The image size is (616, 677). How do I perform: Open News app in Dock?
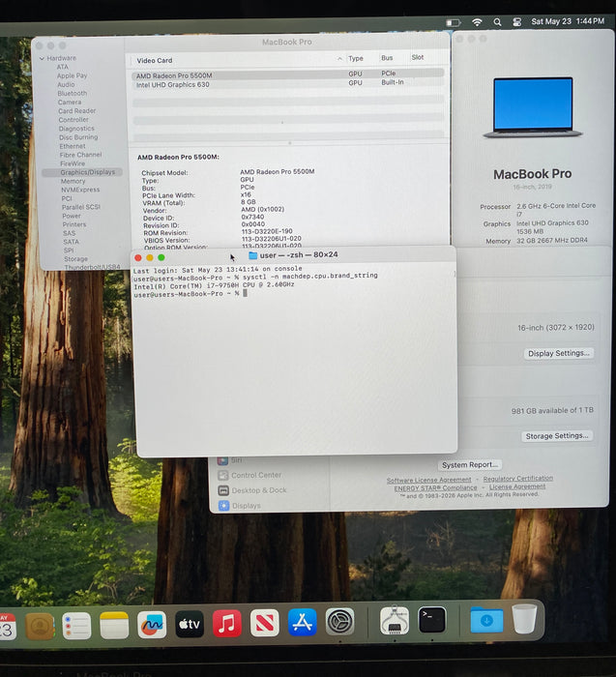264,623
